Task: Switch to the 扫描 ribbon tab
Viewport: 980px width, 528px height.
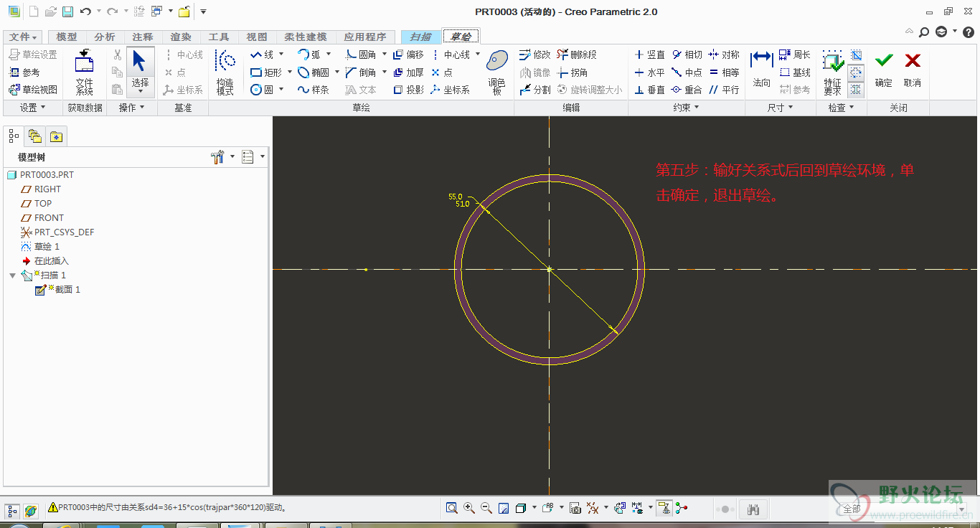Action: [x=421, y=37]
